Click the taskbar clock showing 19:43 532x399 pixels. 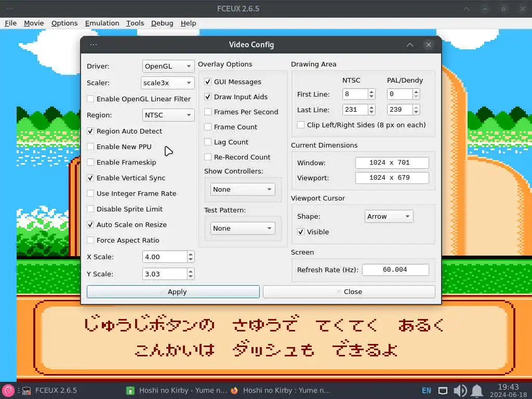click(508, 391)
